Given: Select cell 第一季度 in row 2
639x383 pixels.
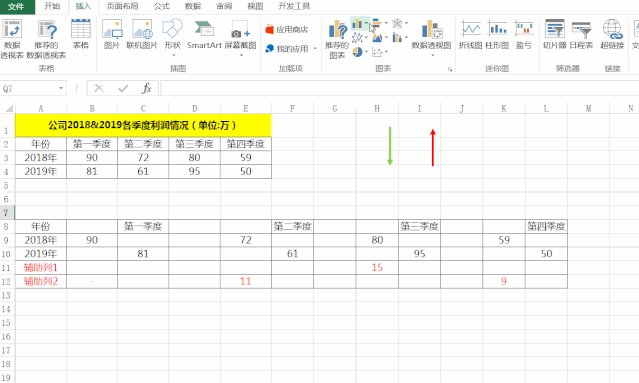Looking at the screenshot, I should (x=92, y=144).
